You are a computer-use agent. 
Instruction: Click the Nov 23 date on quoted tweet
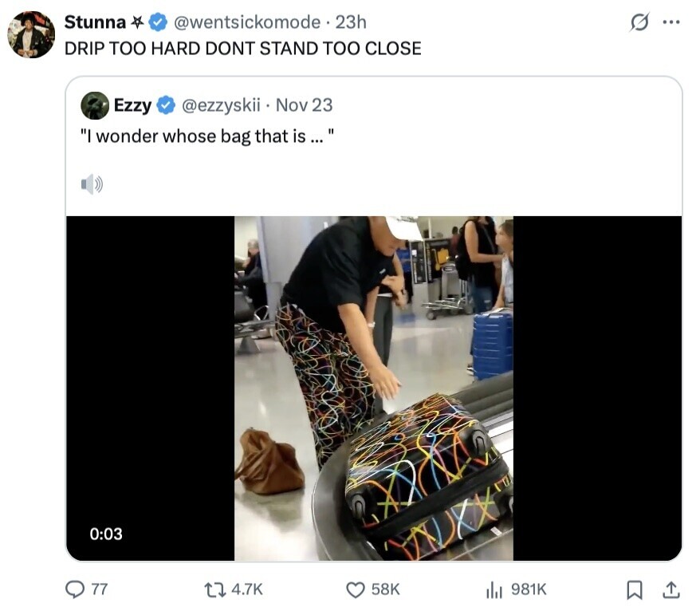click(304, 105)
